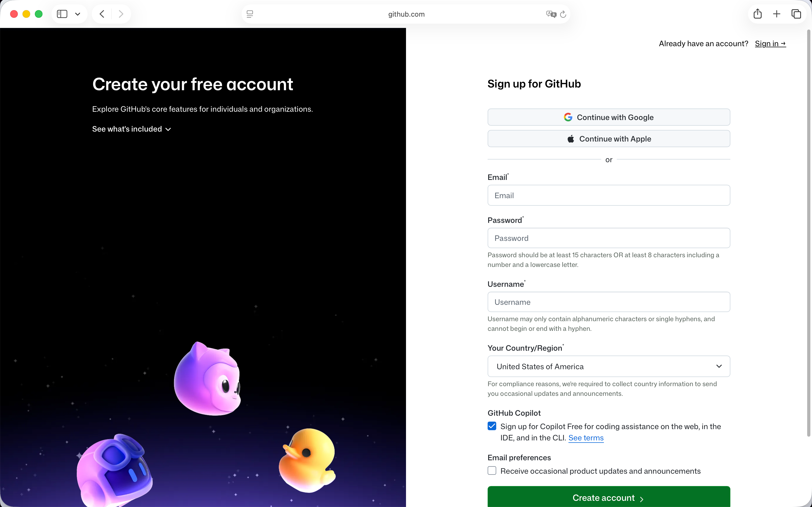Click the Email preferences section label
Viewport: 812px width, 507px height.
point(519,458)
